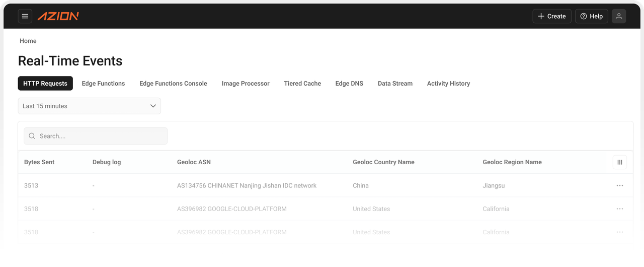Click the Home breadcrumb link
This screenshot has height=267, width=644.
(x=28, y=41)
